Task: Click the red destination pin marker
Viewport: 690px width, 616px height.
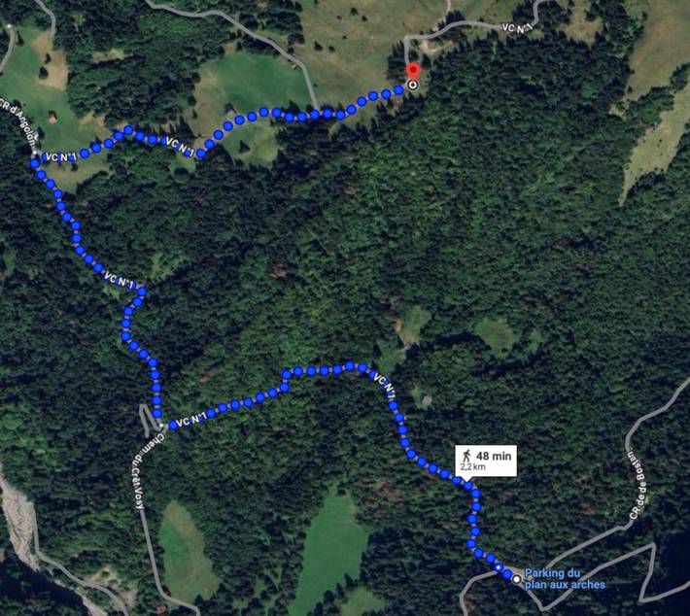Action: 413,71
